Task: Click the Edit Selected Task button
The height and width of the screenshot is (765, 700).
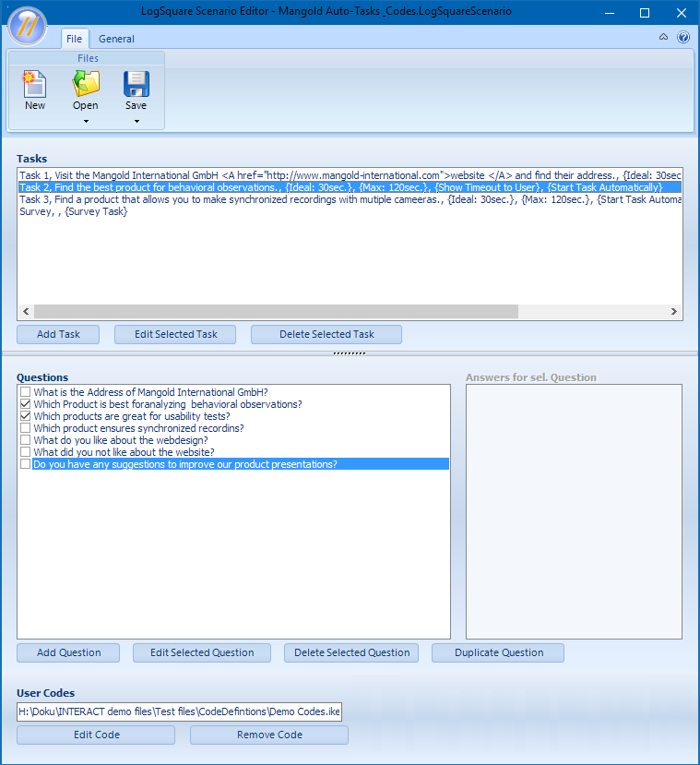Action: (x=175, y=334)
